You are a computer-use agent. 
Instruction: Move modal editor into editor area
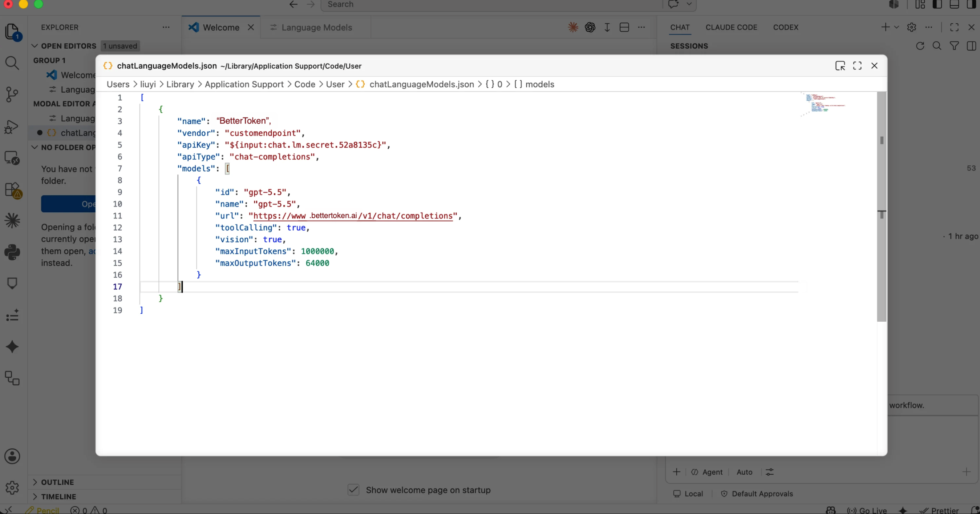click(840, 65)
